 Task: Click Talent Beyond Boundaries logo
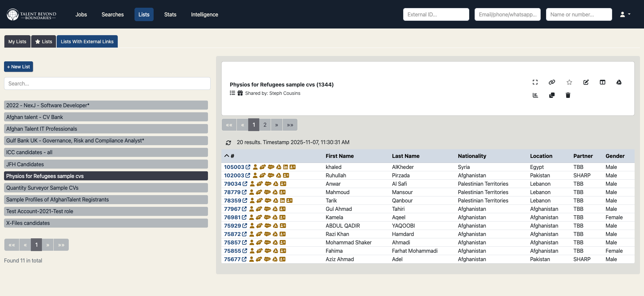coord(32,14)
